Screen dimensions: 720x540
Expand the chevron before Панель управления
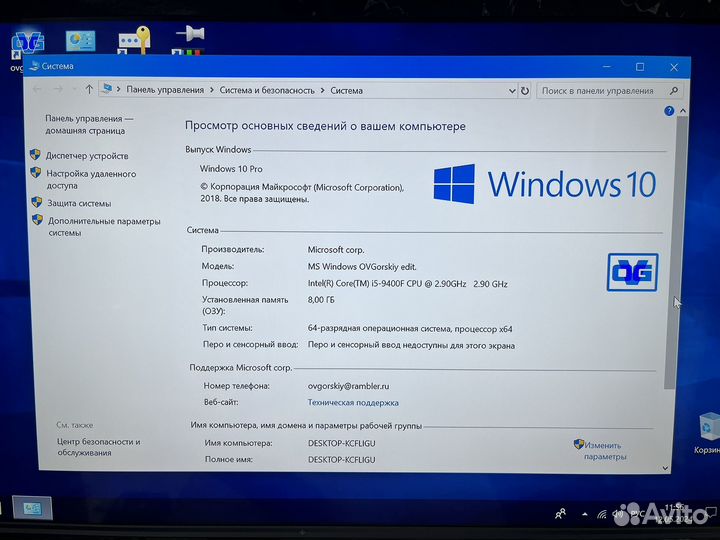(118, 90)
